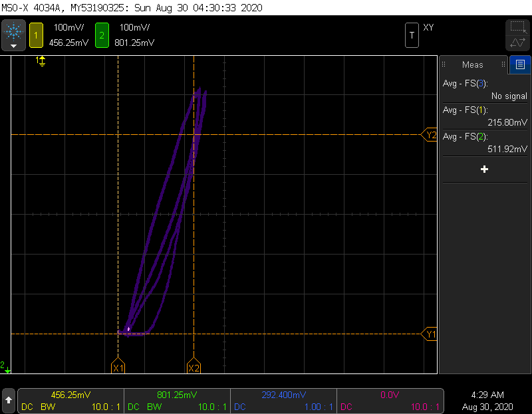Click the channel 1 ground reference marker

41,61
